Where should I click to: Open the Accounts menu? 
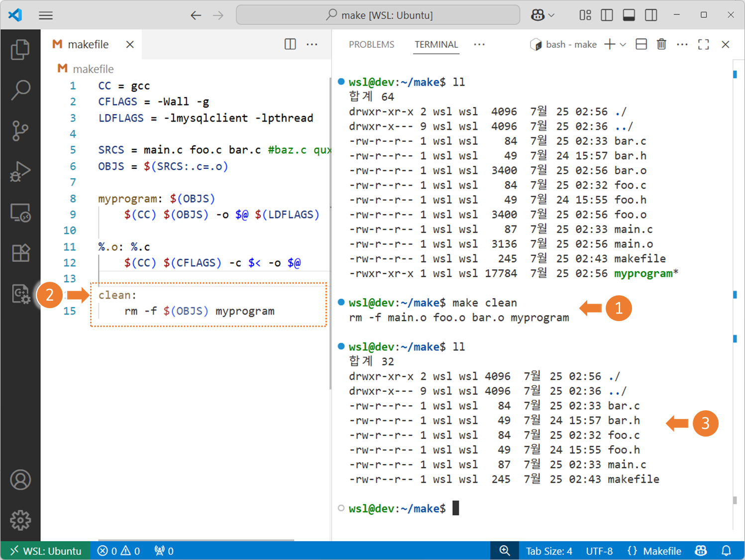20,480
